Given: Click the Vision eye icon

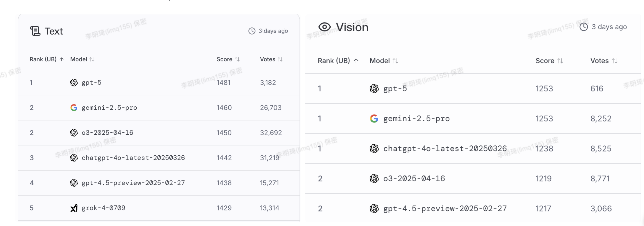Looking at the screenshot, I should point(324,27).
